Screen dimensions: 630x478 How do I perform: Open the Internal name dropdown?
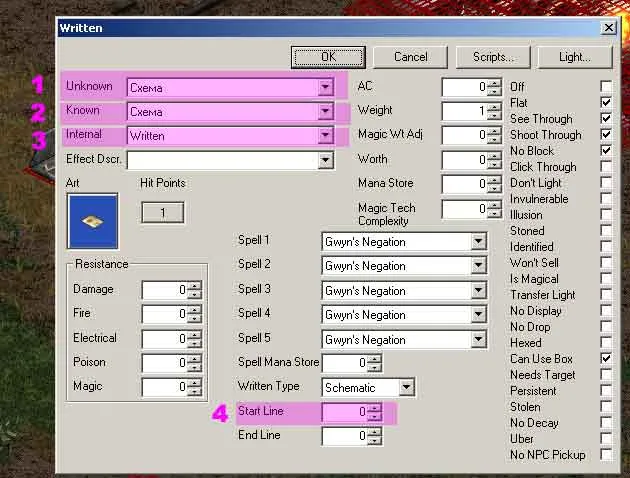[x=325, y=135]
